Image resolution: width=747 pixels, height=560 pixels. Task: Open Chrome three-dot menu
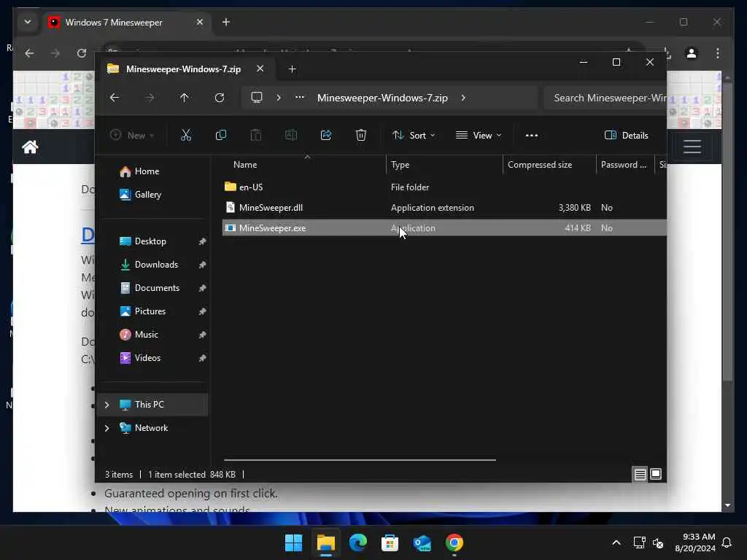pyautogui.click(x=718, y=53)
